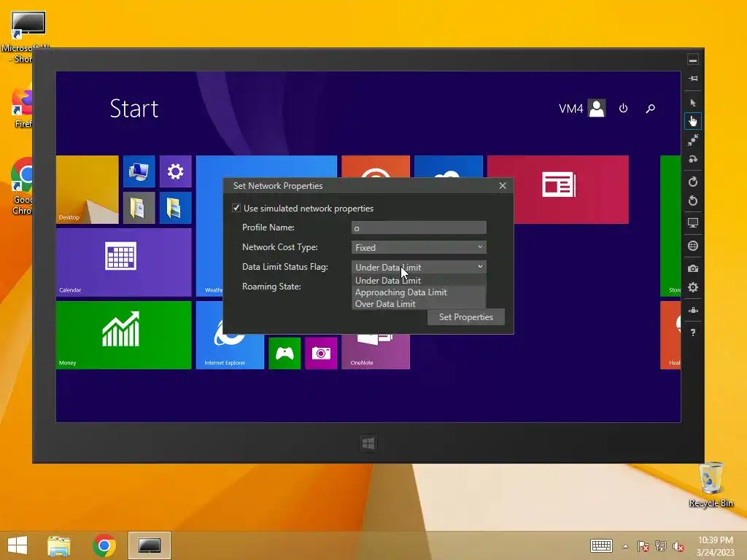The height and width of the screenshot is (560, 747).
Task: Open the Network Cost Type dropdown
Action: (419, 247)
